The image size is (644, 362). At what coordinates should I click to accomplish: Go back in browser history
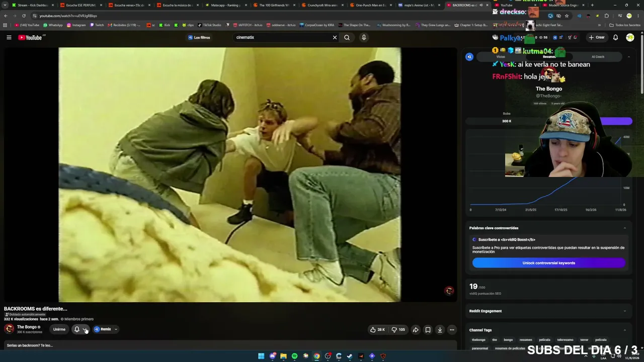click(6, 16)
